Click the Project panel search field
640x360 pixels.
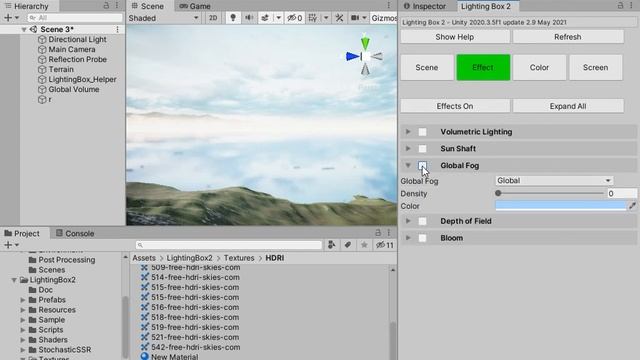tap(229, 245)
